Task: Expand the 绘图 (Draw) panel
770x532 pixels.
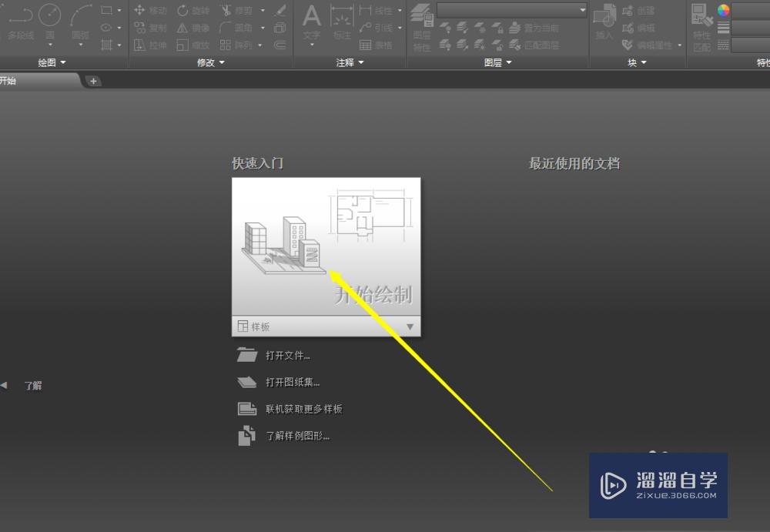Action: [52, 62]
